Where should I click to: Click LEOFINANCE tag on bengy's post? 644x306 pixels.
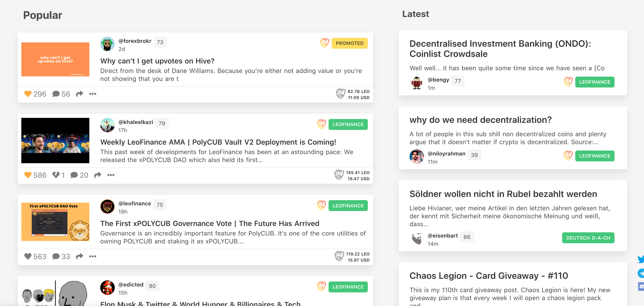(595, 82)
